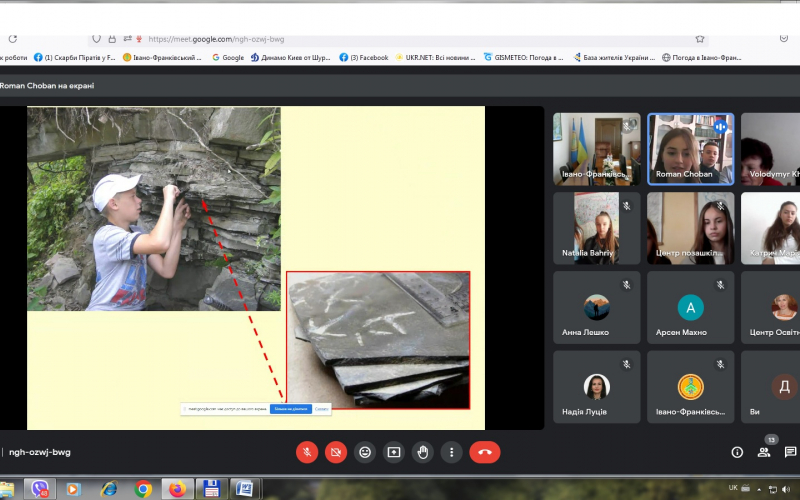800x500 pixels.
Task: Select Volodymyr's video tile
Action: (770, 149)
